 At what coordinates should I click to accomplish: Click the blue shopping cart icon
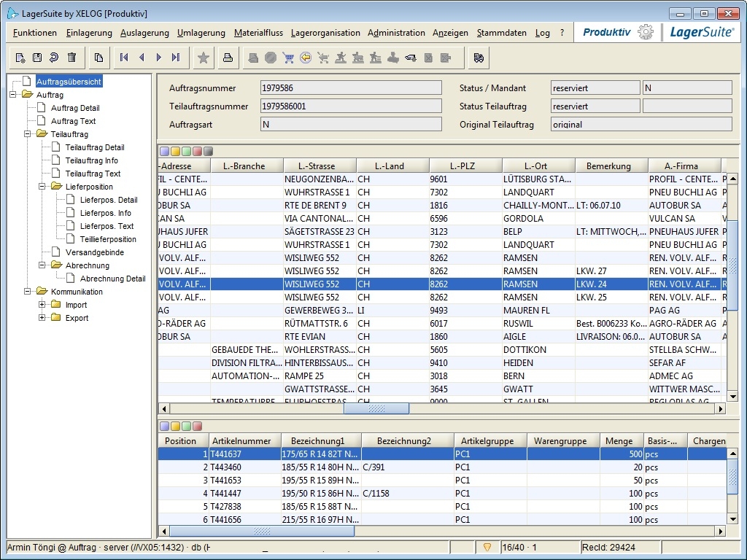(x=288, y=58)
